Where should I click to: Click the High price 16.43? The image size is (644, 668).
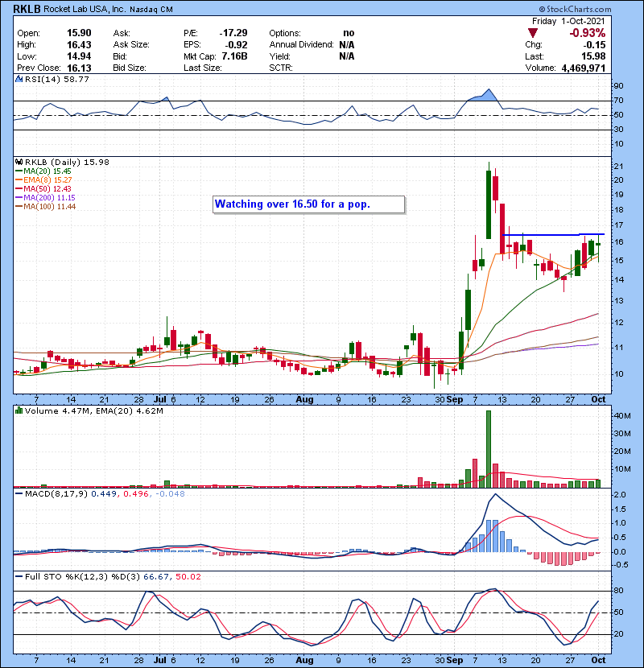79,45
